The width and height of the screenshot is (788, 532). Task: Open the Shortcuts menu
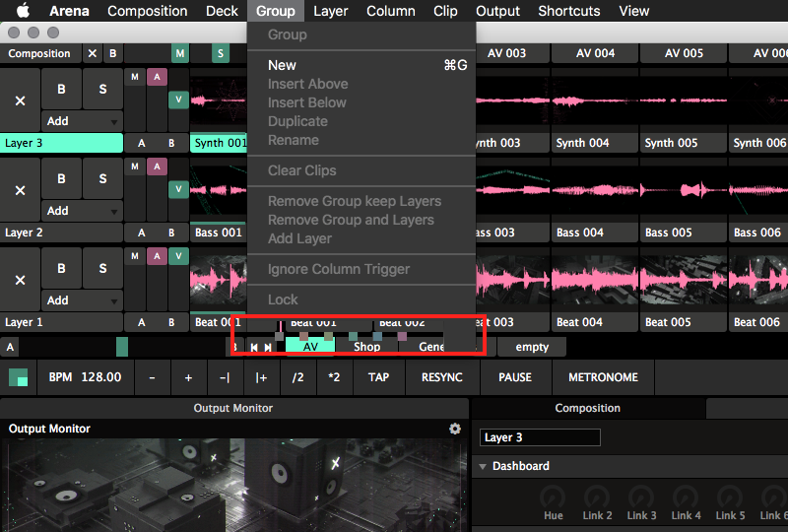(x=568, y=11)
